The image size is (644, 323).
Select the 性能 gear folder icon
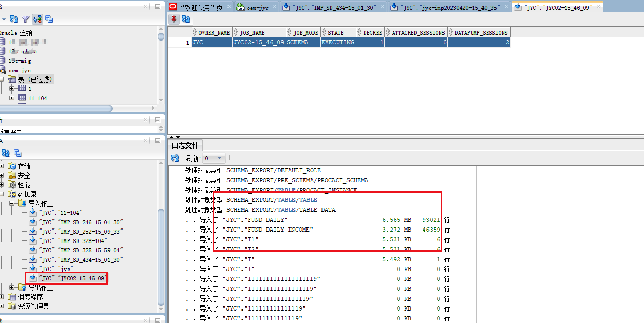point(12,185)
